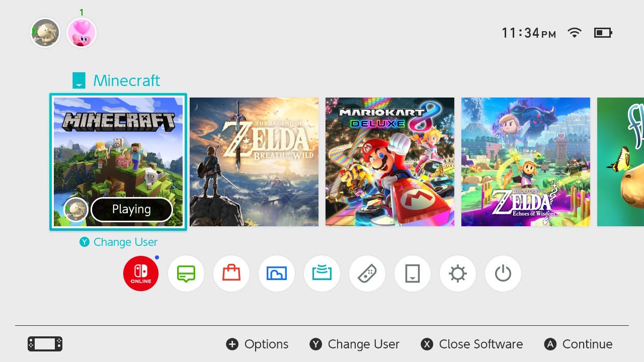Image resolution: width=644 pixels, height=362 pixels.
Task: Open System Settings gear icon
Action: (458, 274)
